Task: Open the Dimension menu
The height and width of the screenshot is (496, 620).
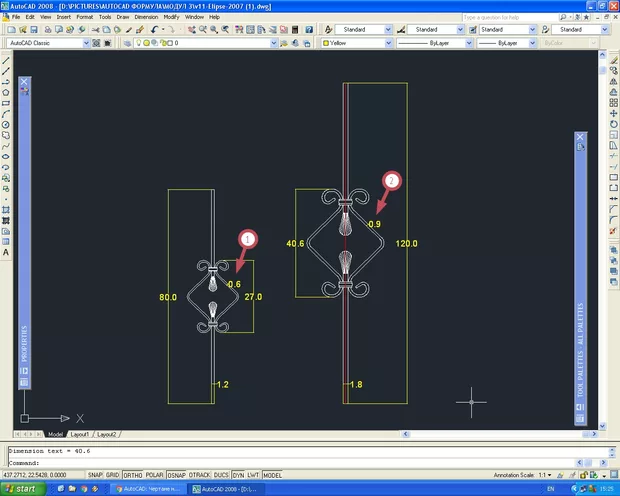Action: tap(147, 17)
